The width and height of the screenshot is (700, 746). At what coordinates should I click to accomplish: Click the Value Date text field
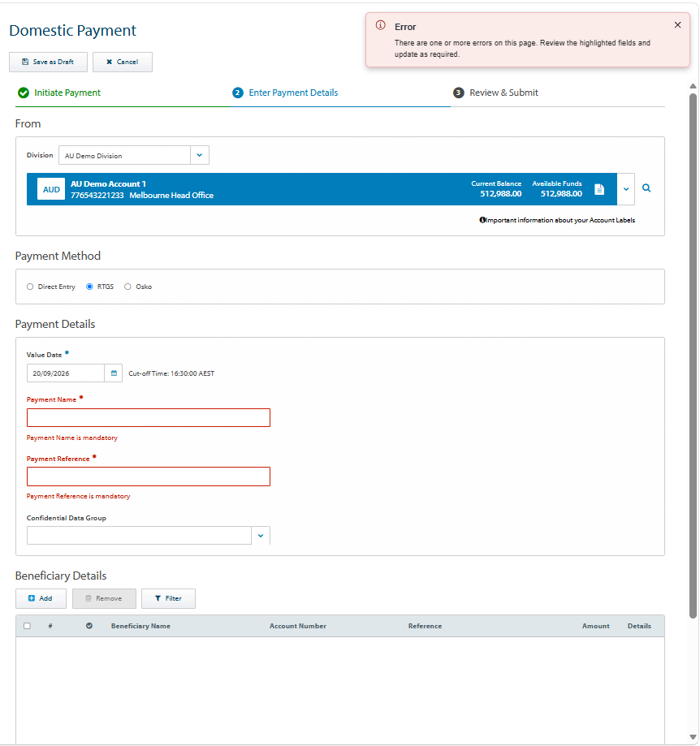coord(66,373)
